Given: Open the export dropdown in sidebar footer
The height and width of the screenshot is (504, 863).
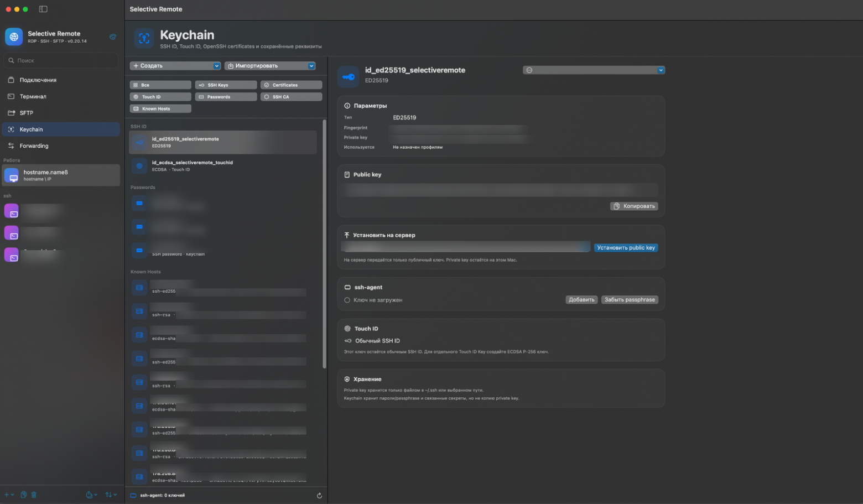Looking at the screenshot, I should click(91, 495).
